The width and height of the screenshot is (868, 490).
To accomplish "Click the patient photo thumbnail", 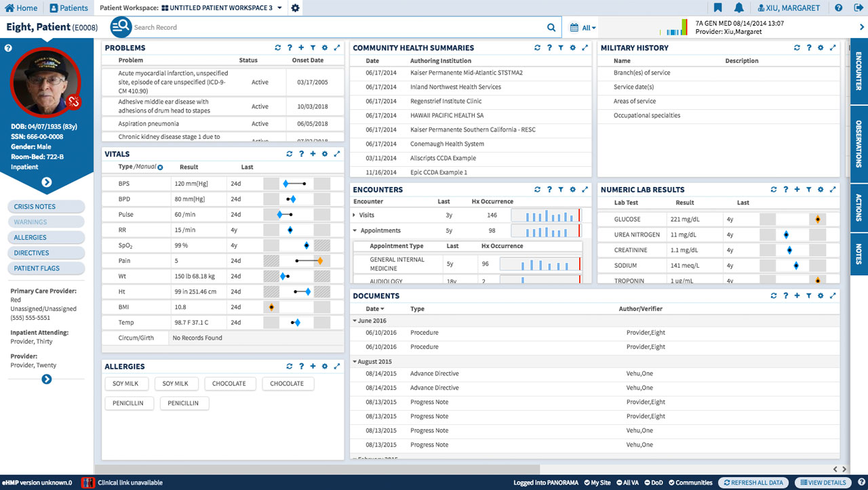I will (x=45, y=82).
